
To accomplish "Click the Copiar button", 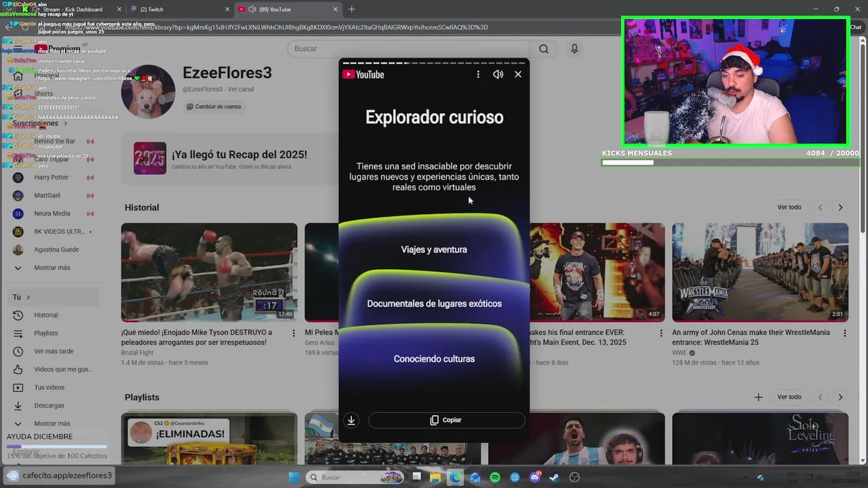I will (x=446, y=420).
